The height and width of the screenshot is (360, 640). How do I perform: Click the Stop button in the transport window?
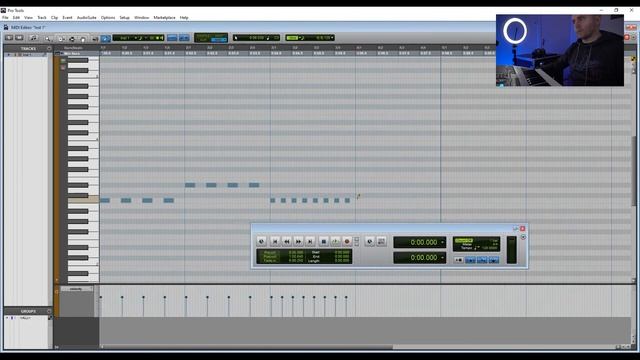324,242
